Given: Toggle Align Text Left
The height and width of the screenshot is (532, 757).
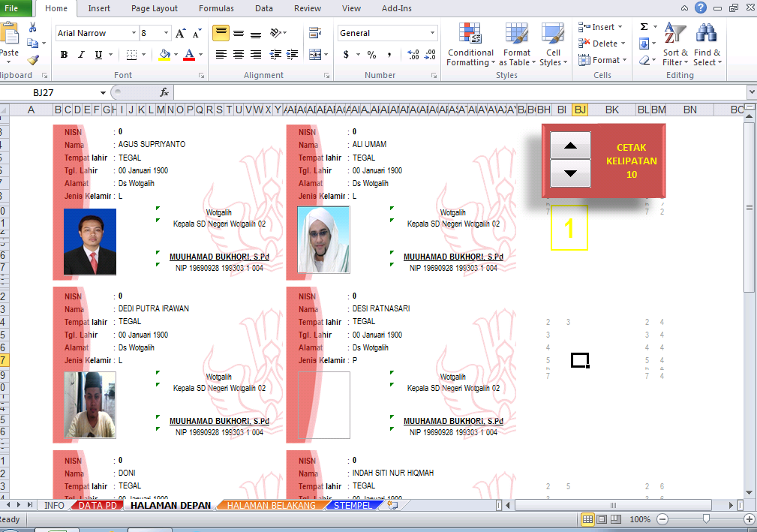Looking at the screenshot, I should [221, 55].
